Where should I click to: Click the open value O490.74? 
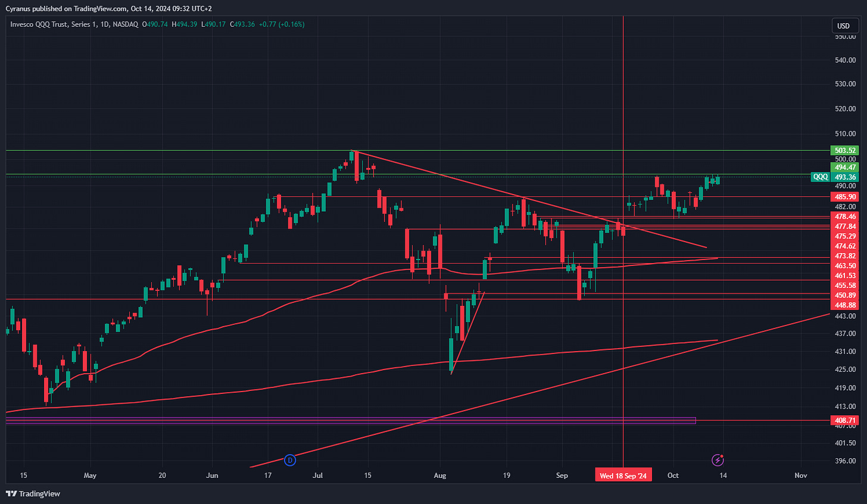click(x=155, y=24)
